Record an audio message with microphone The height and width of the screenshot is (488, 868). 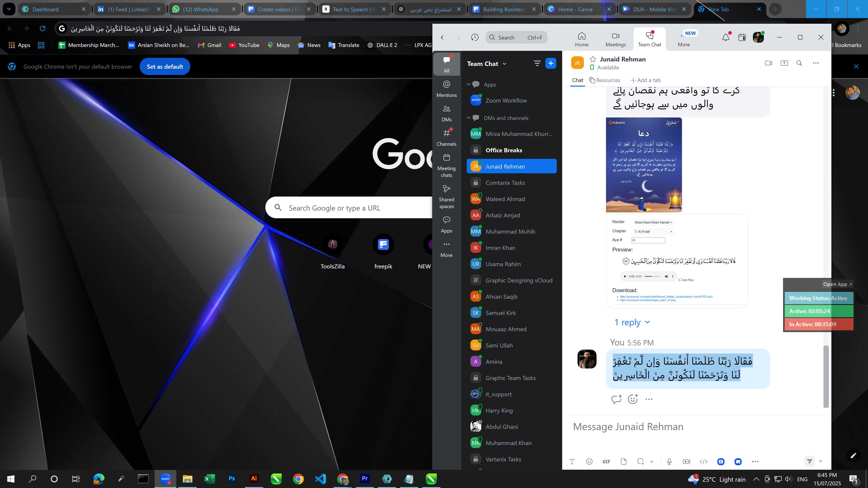pos(669,461)
